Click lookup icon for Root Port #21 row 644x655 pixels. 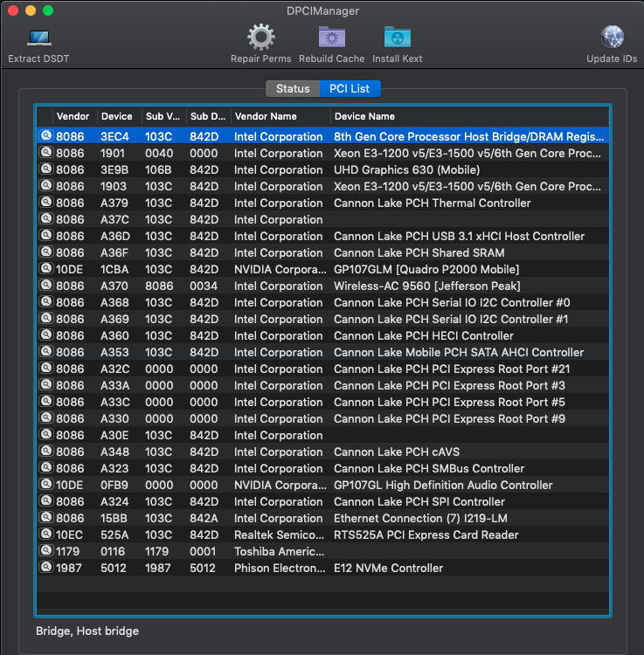pos(46,368)
